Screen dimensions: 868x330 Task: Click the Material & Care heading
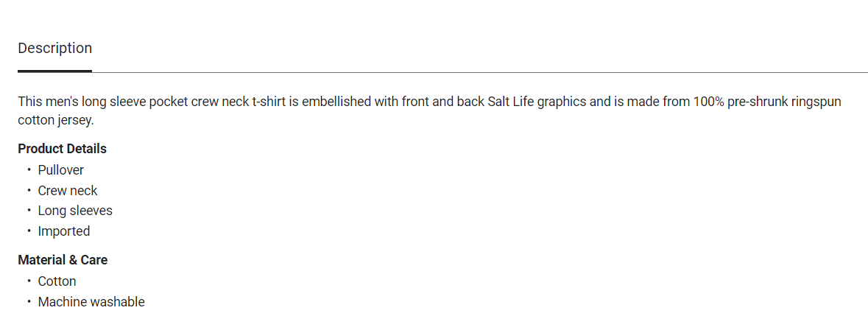coord(63,260)
